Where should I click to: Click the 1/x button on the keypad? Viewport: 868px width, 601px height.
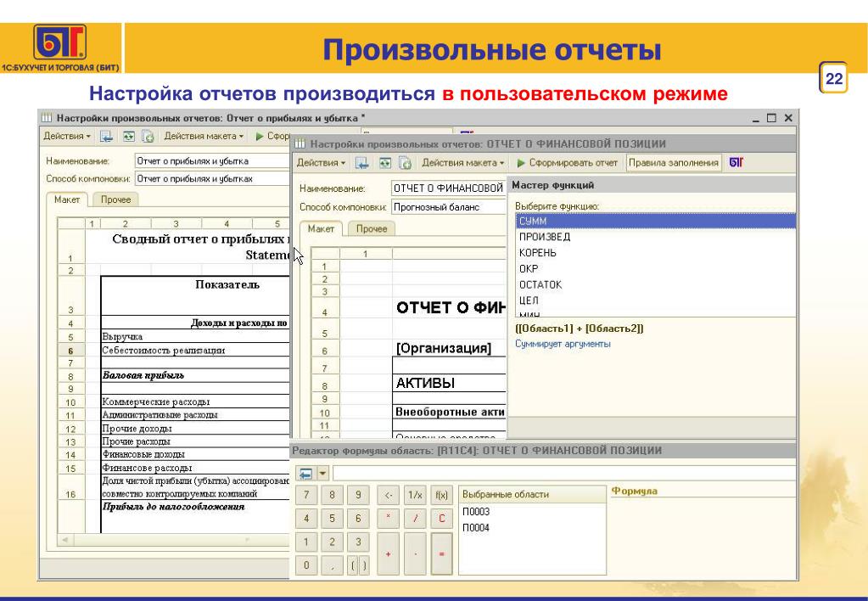415,495
